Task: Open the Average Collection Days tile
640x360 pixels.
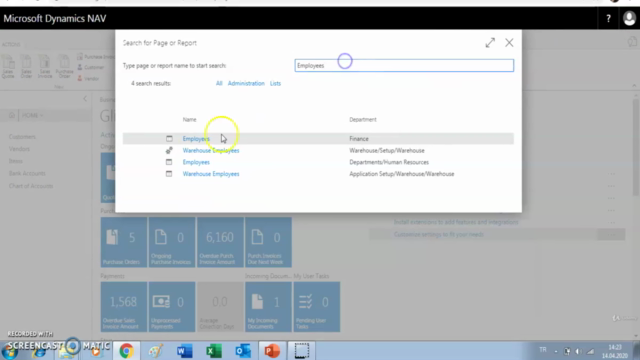Action: (x=220, y=307)
